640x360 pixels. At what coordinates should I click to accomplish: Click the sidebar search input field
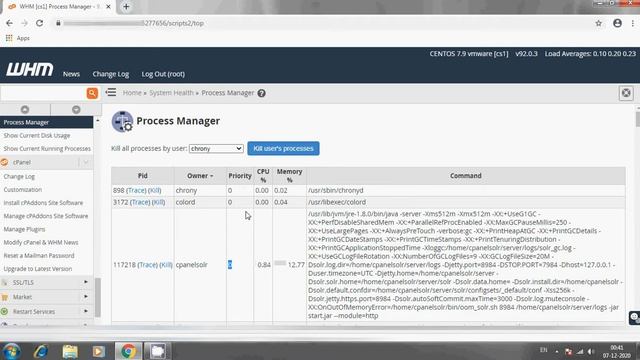43,93
